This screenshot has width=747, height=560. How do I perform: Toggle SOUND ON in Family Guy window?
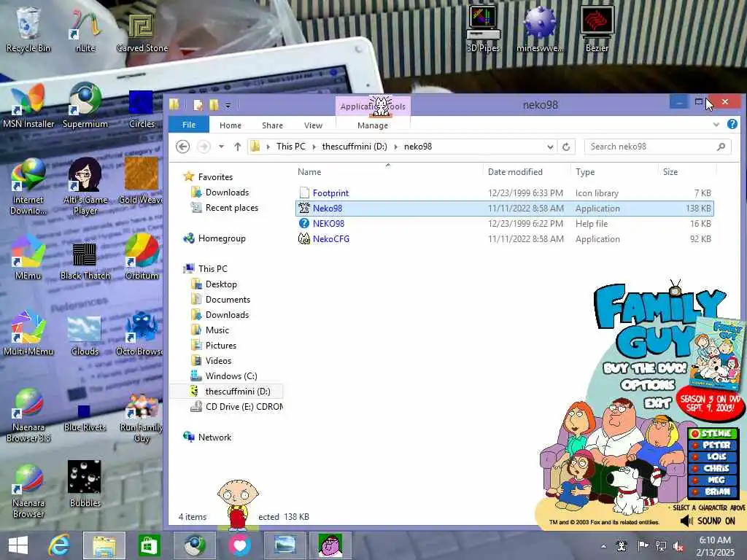708,521
